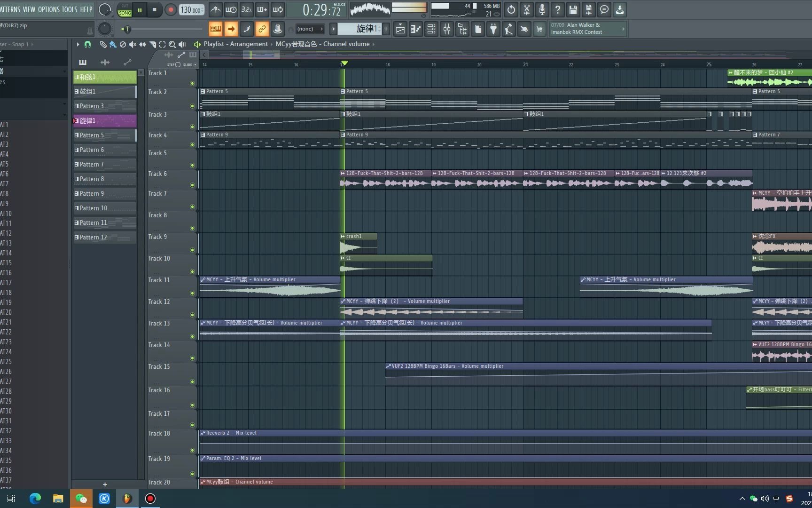Toggle PAT/SONG mode switch
The height and width of the screenshot is (508, 812).
click(125, 10)
